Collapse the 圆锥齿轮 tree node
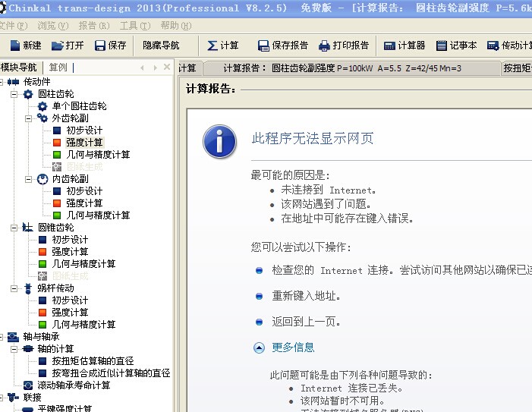This screenshot has height=412, width=532. [14, 228]
